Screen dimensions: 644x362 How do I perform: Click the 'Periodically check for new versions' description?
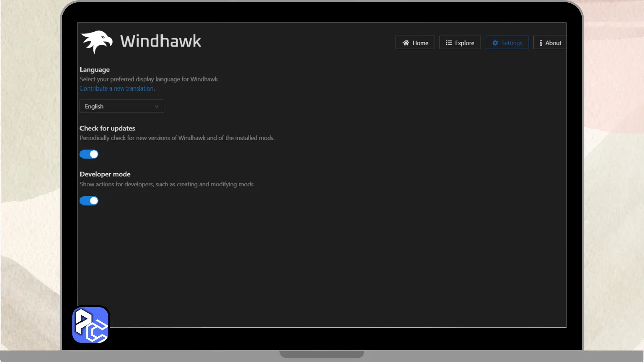177,138
